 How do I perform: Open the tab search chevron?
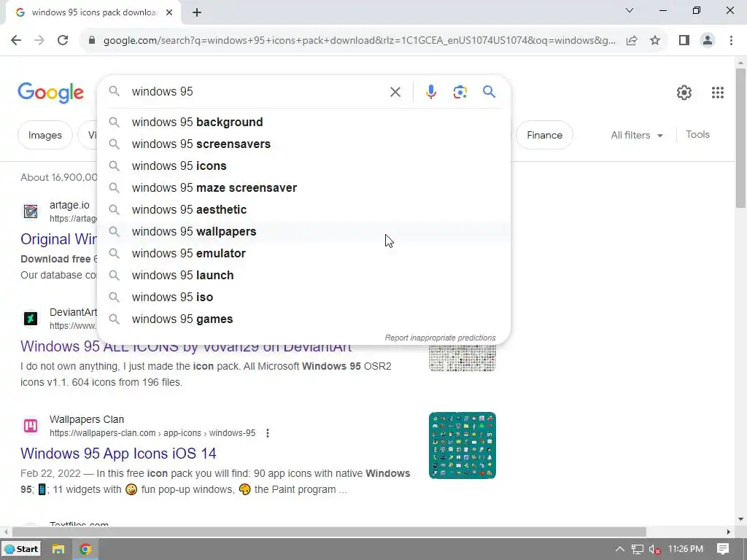click(630, 10)
